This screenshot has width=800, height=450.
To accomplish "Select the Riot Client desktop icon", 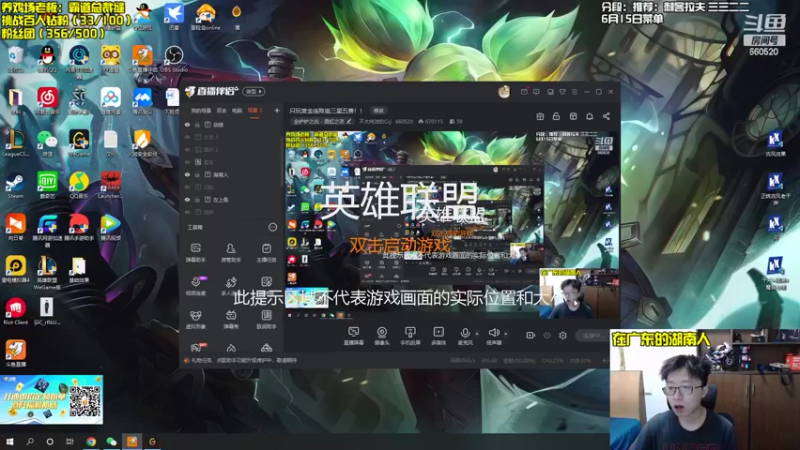I will [16, 312].
